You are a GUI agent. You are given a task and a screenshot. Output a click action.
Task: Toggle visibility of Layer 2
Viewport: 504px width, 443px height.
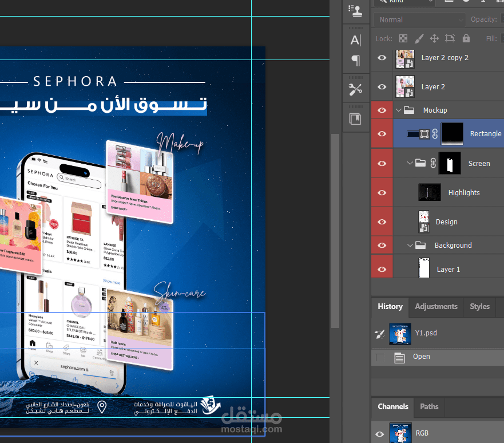[382, 87]
